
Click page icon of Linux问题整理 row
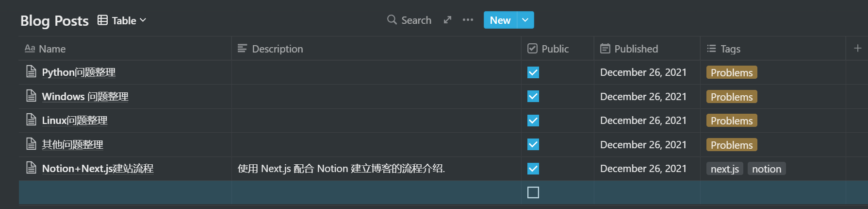pos(31,120)
